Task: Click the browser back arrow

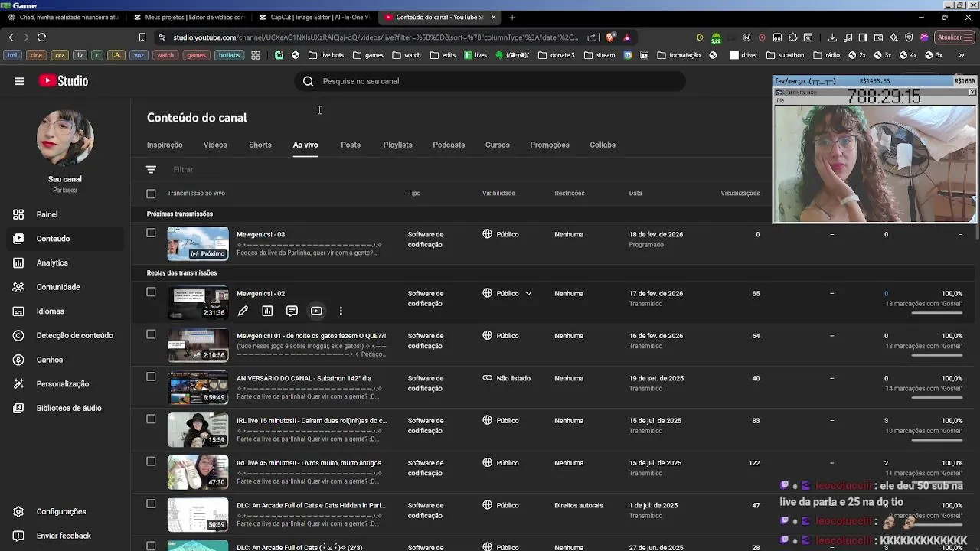Action: point(11,37)
